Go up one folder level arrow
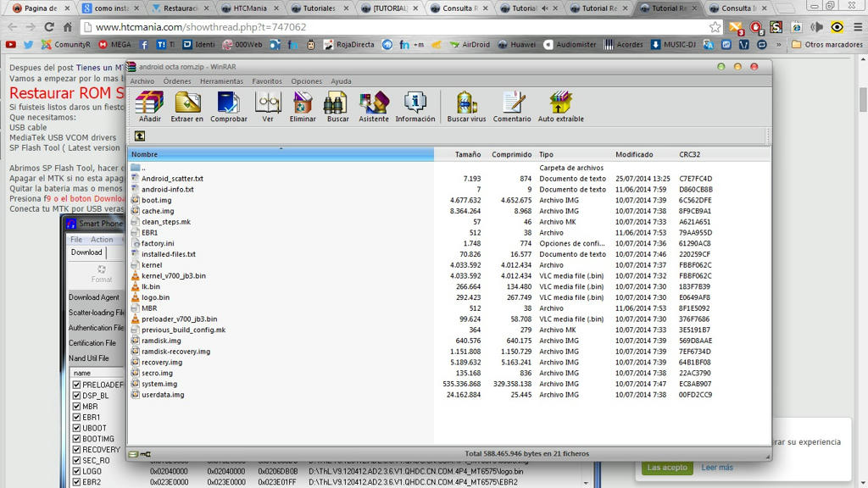868x488 pixels. (x=140, y=136)
